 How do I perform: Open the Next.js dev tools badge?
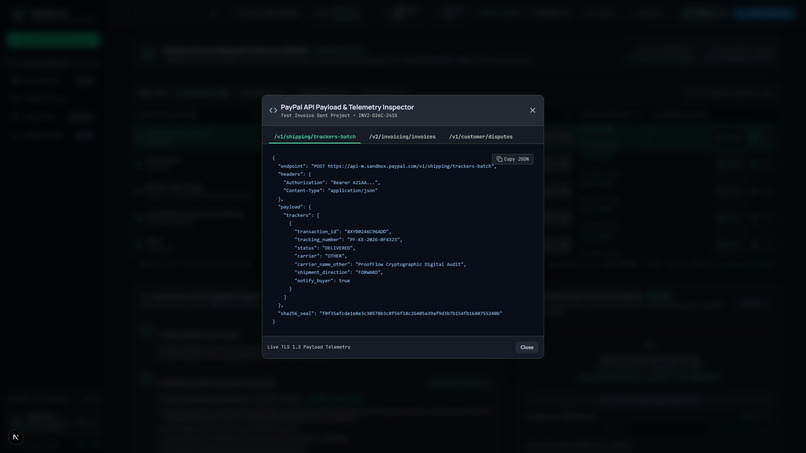pyautogui.click(x=16, y=437)
